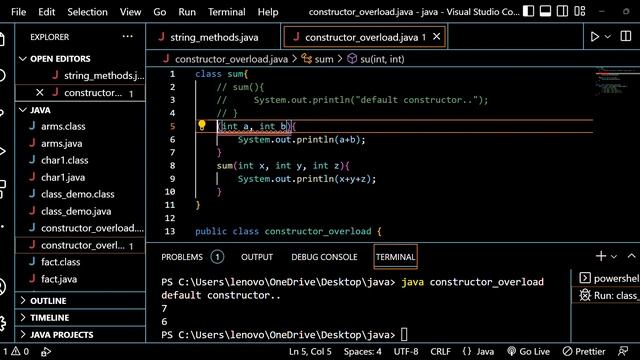640x360 pixels.
Task: Open the Run menu
Action: (187, 12)
